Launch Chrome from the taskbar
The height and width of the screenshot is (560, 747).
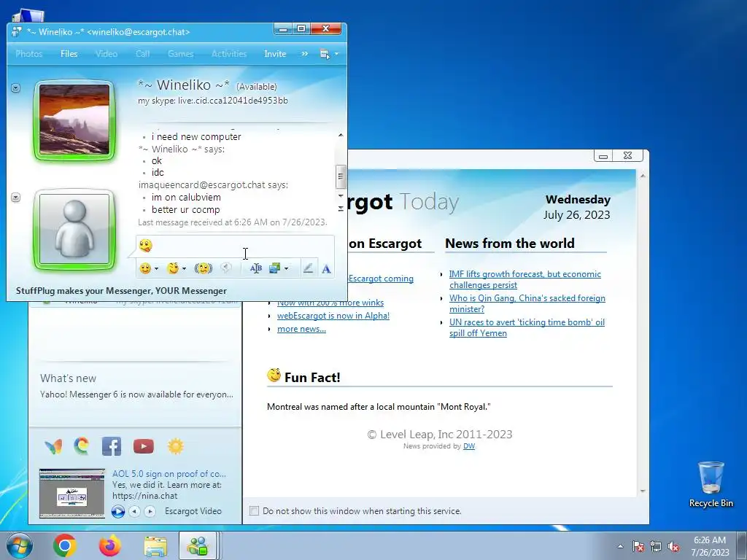(x=65, y=545)
